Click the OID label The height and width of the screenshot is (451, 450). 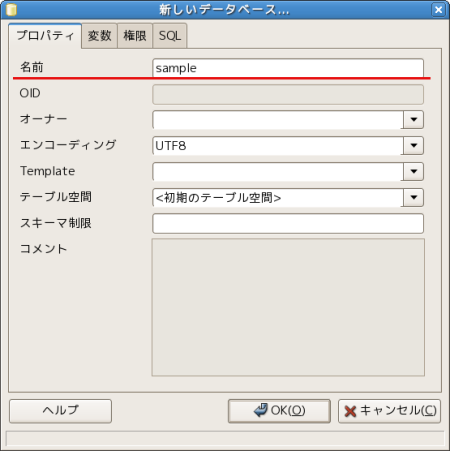pos(30,93)
